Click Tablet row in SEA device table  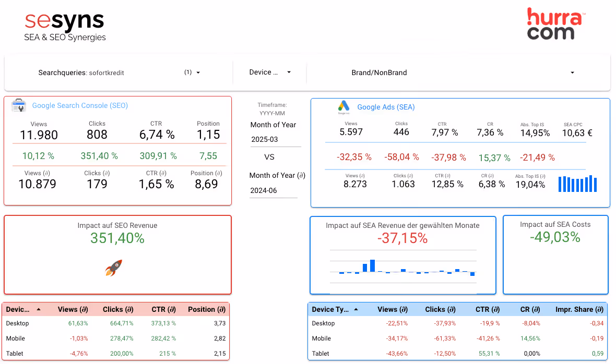(x=458, y=354)
